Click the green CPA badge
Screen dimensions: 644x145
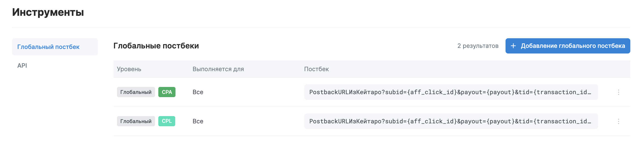click(x=167, y=92)
